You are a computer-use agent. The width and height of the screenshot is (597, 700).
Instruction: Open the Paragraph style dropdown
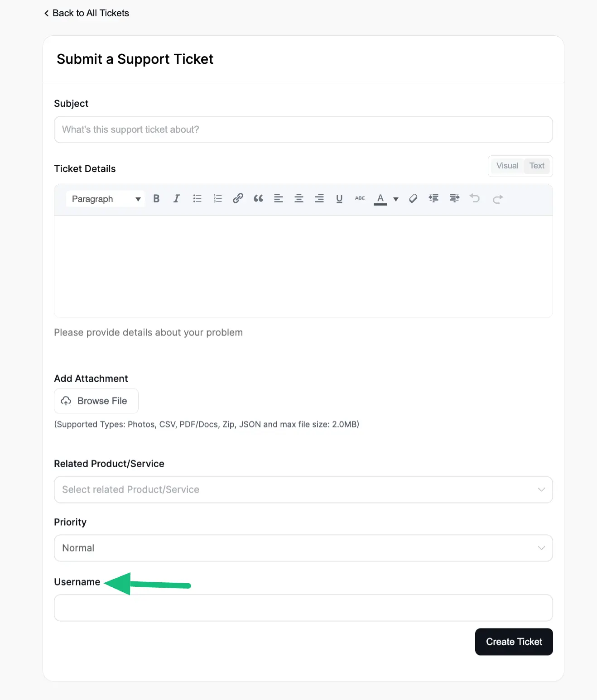[105, 198]
